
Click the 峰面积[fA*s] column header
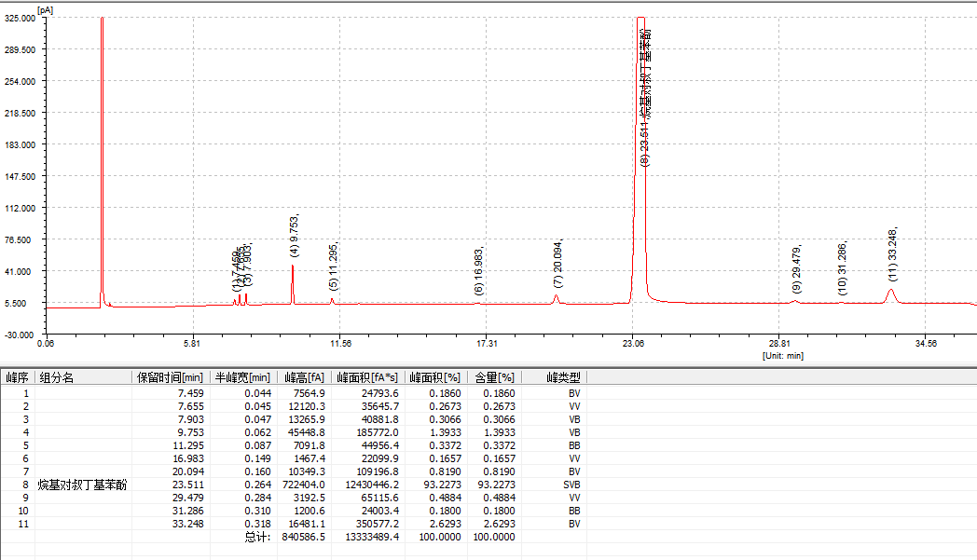(366, 377)
